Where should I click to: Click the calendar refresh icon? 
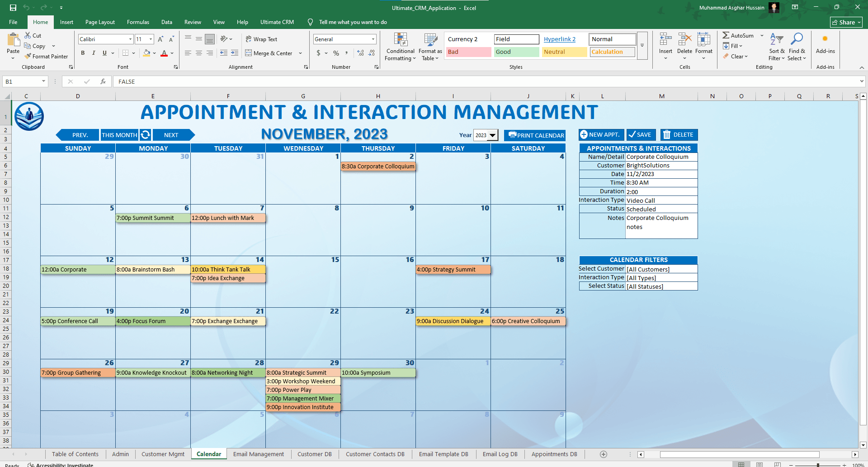coord(146,135)
